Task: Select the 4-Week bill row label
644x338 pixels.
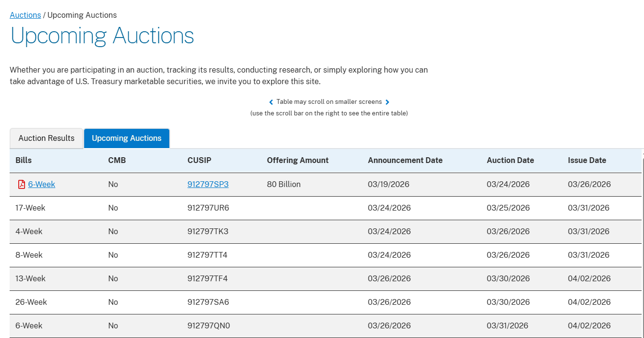Action: [x=29, y=231]
